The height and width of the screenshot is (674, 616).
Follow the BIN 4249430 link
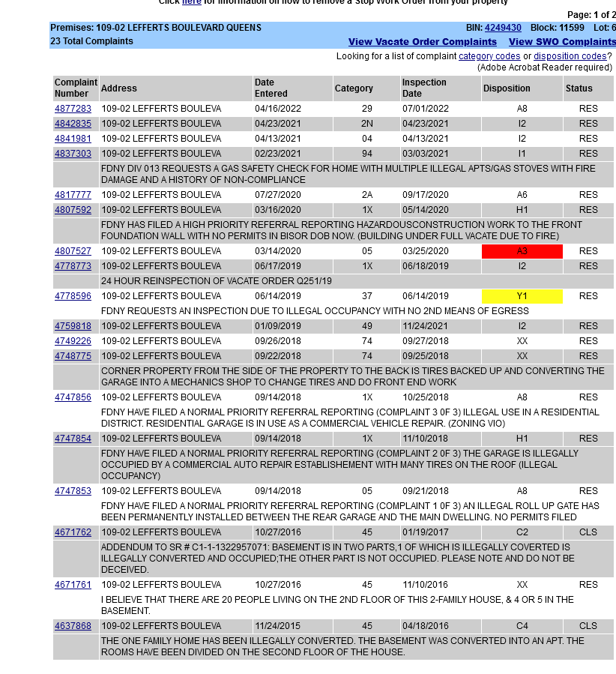(503, 28)
